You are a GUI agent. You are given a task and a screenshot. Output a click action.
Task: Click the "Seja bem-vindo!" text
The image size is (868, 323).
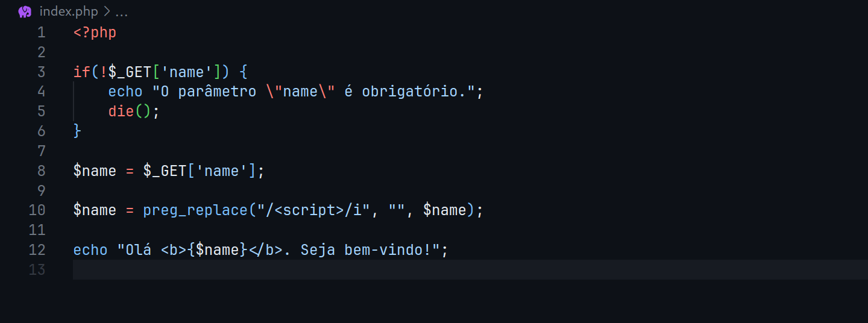pyautogui.click(x=369, y=250)
